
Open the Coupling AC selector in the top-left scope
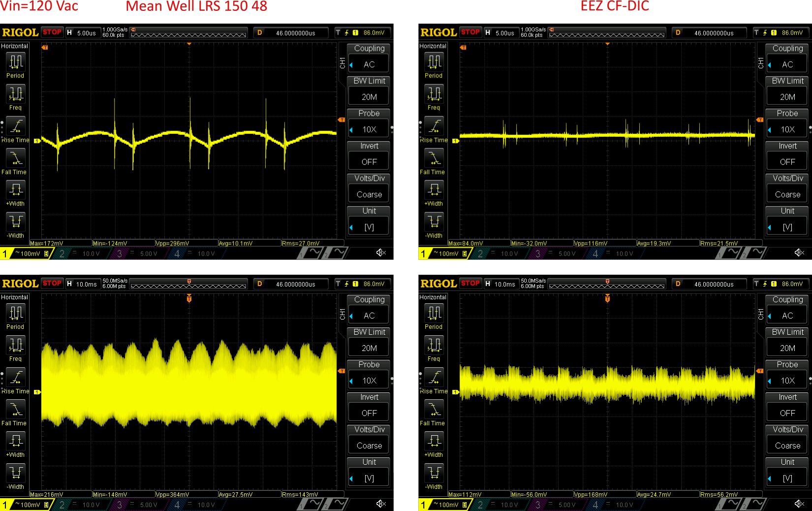pos(369,64)
